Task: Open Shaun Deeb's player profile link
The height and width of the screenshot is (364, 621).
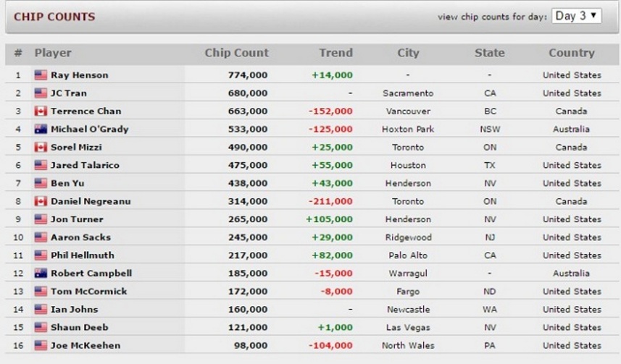Action: 80,328
